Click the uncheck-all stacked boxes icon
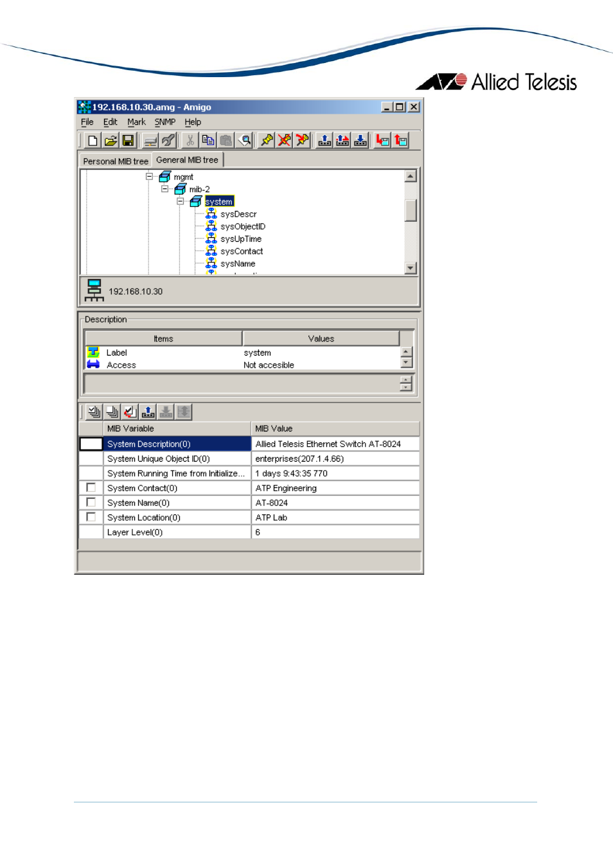 coord(112,411)
